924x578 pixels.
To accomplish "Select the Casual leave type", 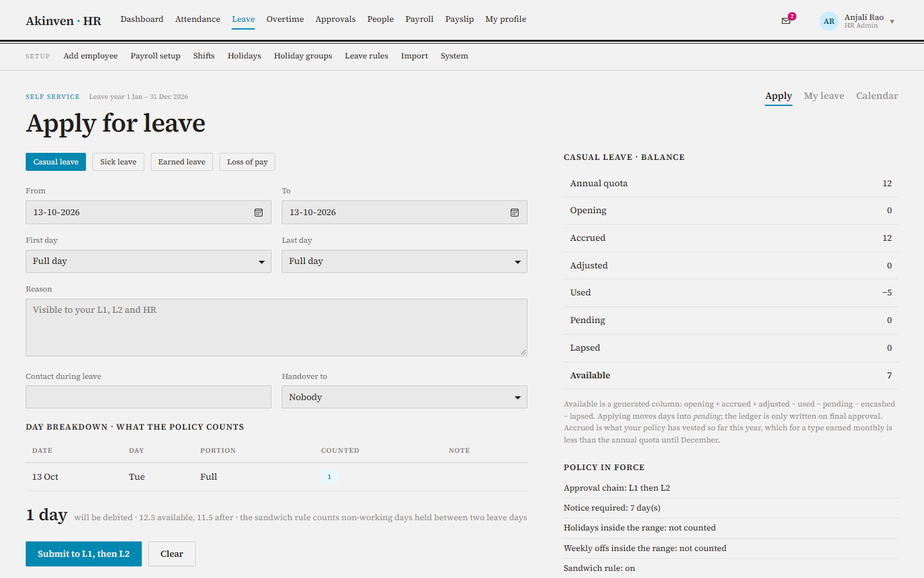I will point(56,162).
